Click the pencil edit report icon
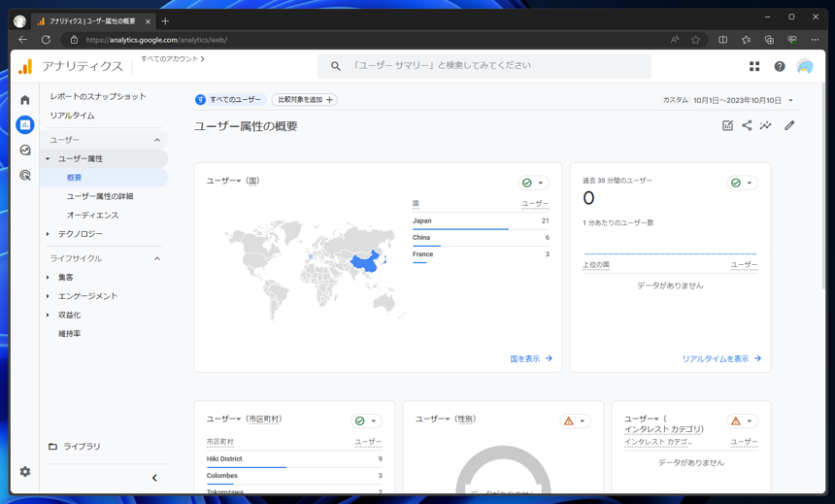The height and width of the screenshot is (504, 835). [x=789, y=125]
